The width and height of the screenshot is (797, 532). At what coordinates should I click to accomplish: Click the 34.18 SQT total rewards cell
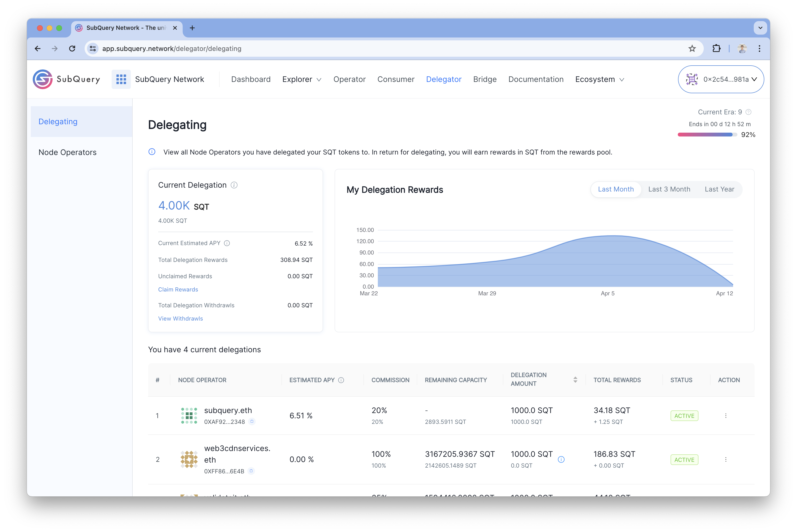612,410
